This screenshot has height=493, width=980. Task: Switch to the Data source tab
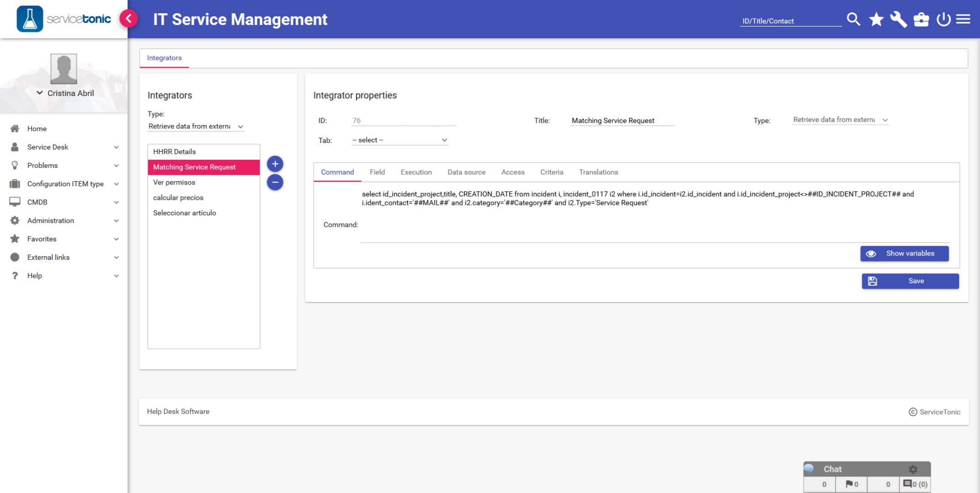coord(467,172)
